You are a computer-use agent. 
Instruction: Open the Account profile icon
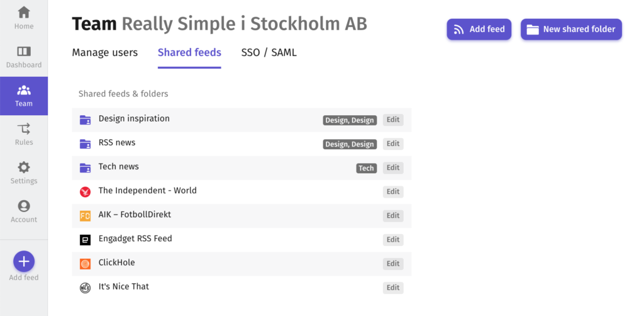tap(24, 206)
